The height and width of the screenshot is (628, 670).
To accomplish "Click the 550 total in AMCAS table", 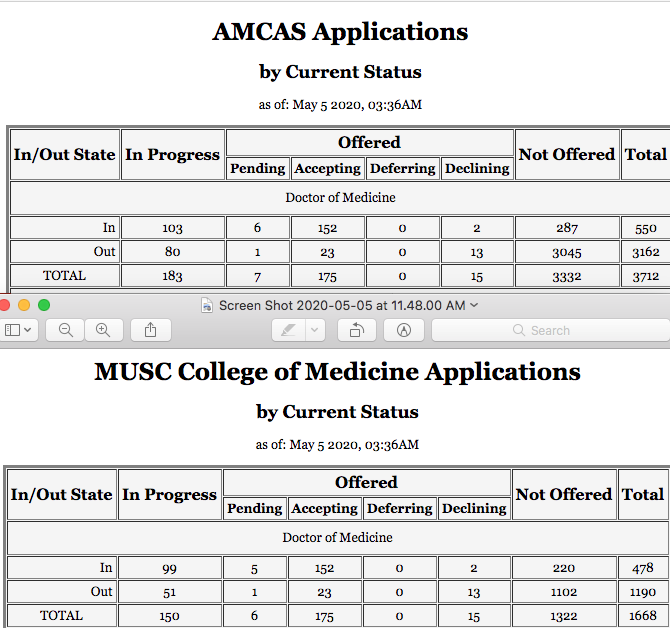I will [645, 229].
